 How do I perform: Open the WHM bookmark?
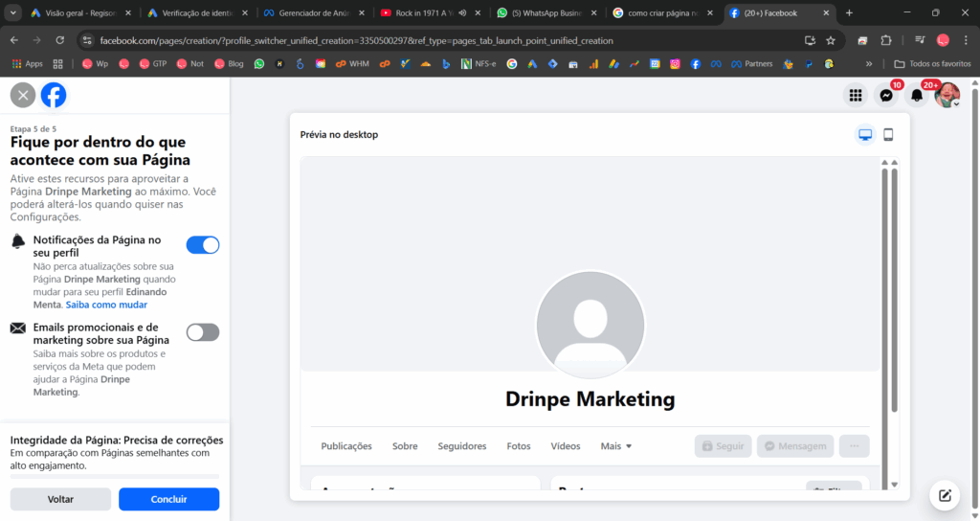tap(352, 64)
